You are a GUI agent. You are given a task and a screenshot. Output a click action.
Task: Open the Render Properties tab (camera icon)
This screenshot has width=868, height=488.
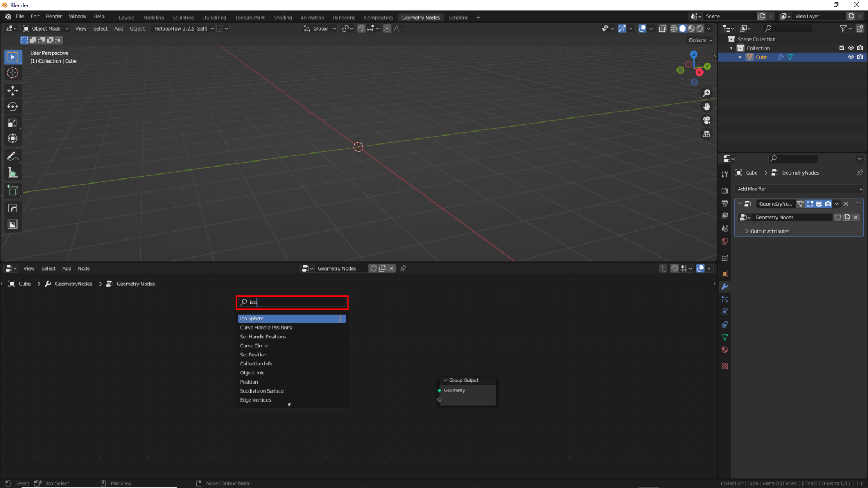tap(725, 190)
